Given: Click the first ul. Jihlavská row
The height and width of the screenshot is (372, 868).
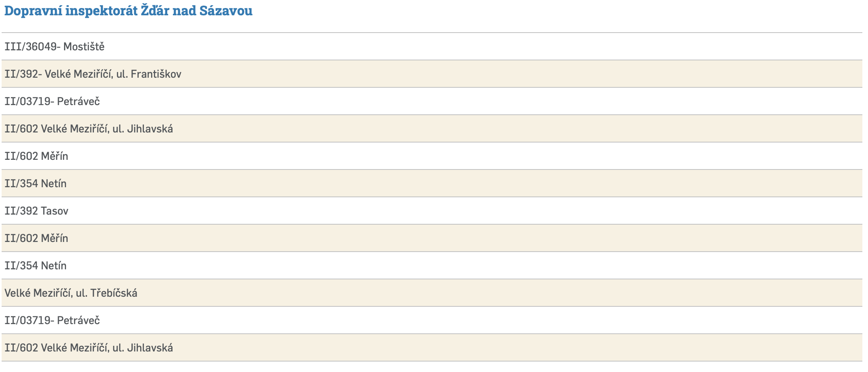Looking at the screenshot, I should tap(89, 129).
